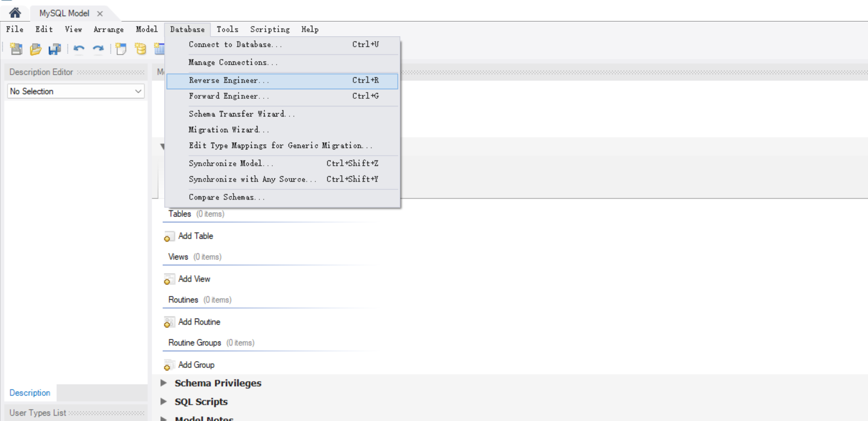Click the Add Routine link
868x421 pixels.
199,322
